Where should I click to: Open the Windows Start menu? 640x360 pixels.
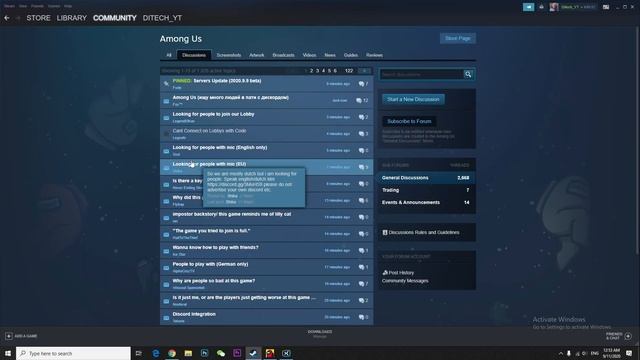click(x=8, y=353)
